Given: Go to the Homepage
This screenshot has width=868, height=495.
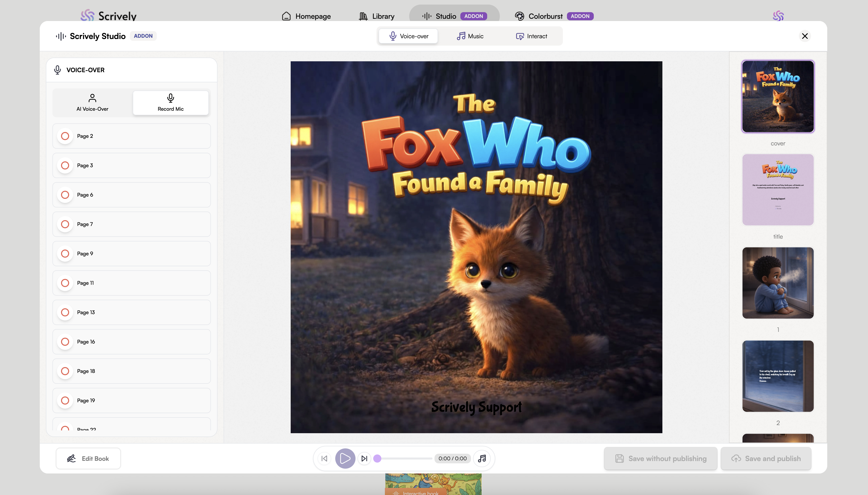Looking at the screenshot, I should click(306, 16).
